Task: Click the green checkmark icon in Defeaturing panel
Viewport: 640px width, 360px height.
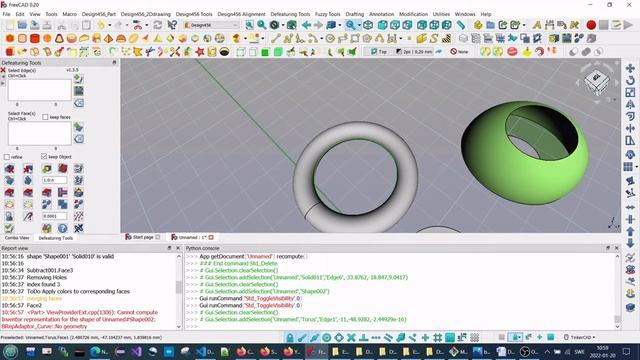Action: click(9, 228)
